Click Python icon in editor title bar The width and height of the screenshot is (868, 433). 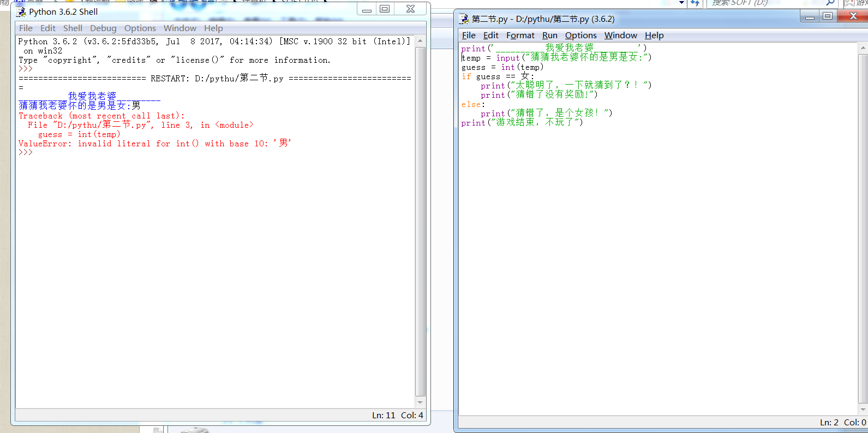pyautogui.click(x=464, y=19)
